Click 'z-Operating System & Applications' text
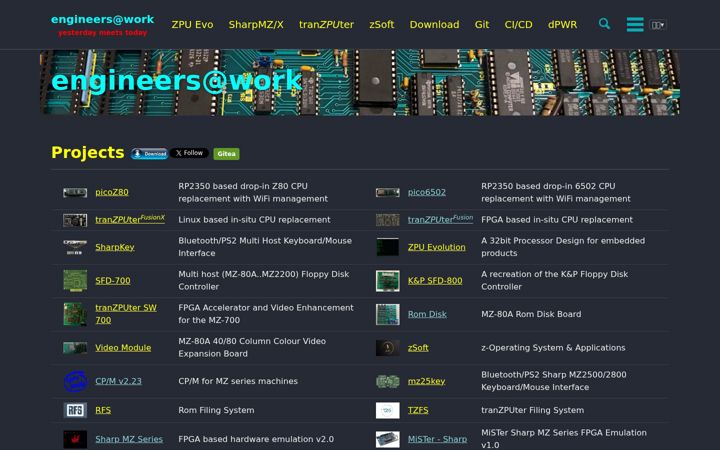720x450 pixels. (x=553, y=348)
